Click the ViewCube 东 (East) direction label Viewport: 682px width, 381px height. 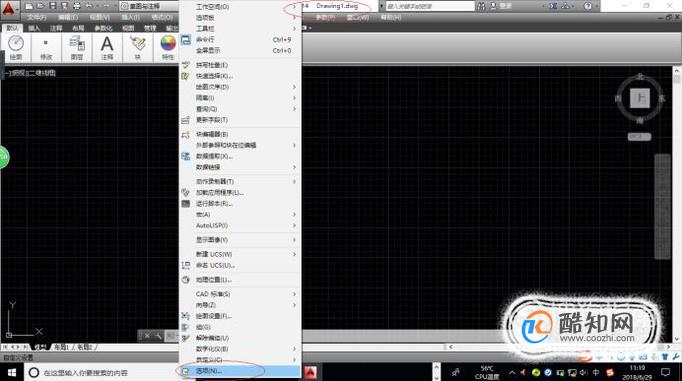click(x=662, y=99)
